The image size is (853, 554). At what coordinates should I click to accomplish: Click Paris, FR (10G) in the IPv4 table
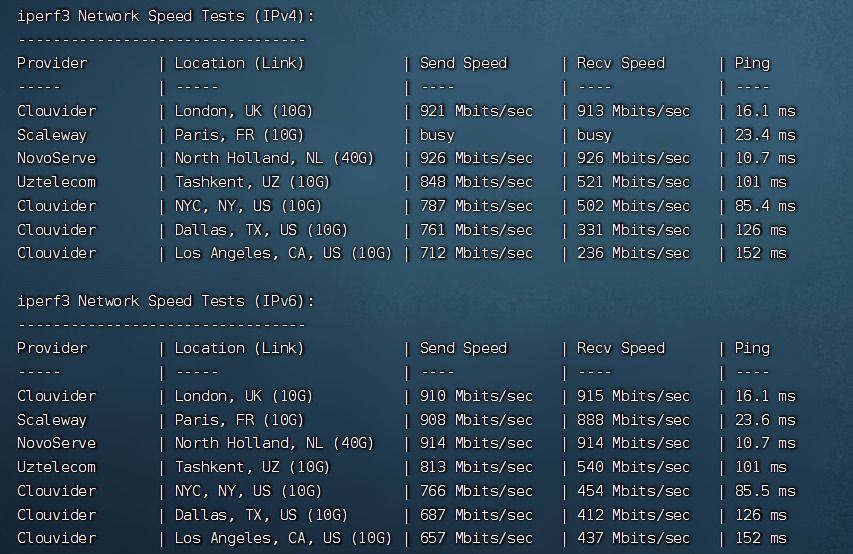(239, 135)
